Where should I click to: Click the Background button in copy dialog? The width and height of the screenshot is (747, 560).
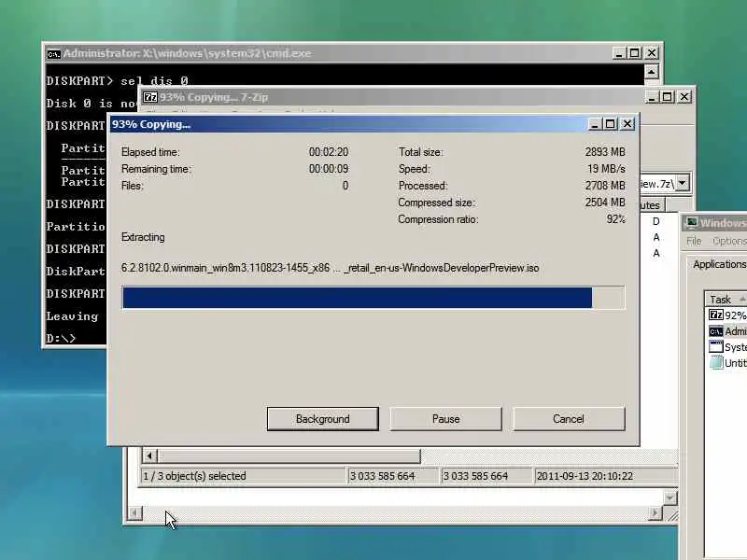(322, 418)
